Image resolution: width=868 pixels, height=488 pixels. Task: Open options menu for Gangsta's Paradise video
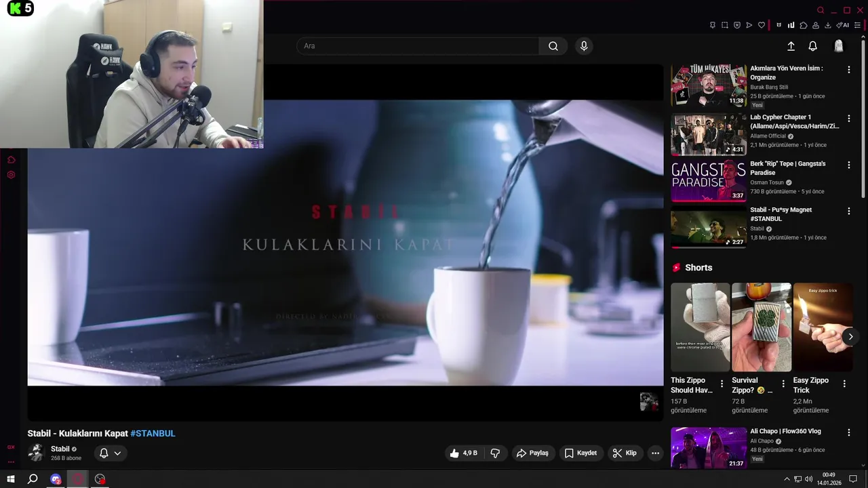pyautogui.click(x=848, y=165)
